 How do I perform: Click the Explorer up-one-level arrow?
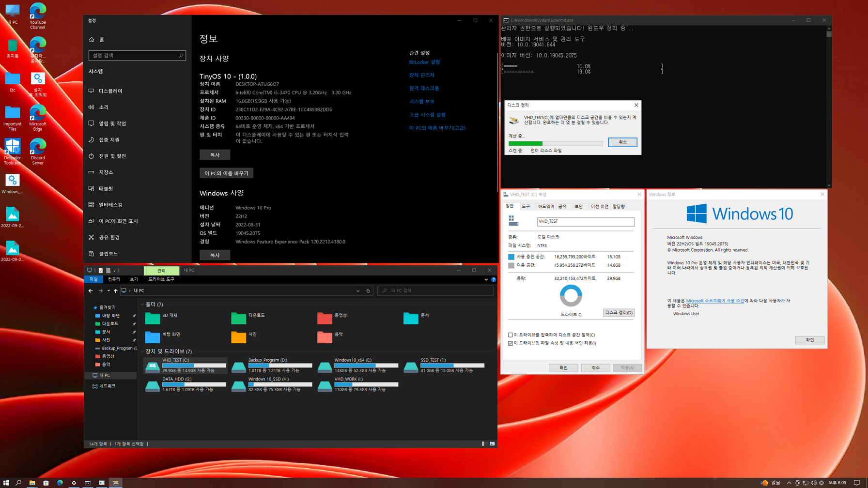[x=115, y=291]
